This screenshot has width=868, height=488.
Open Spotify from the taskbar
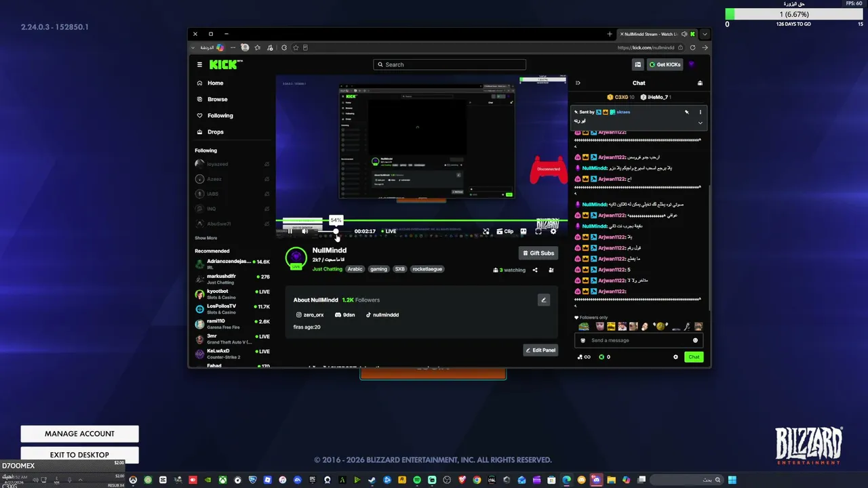point(417,480)
